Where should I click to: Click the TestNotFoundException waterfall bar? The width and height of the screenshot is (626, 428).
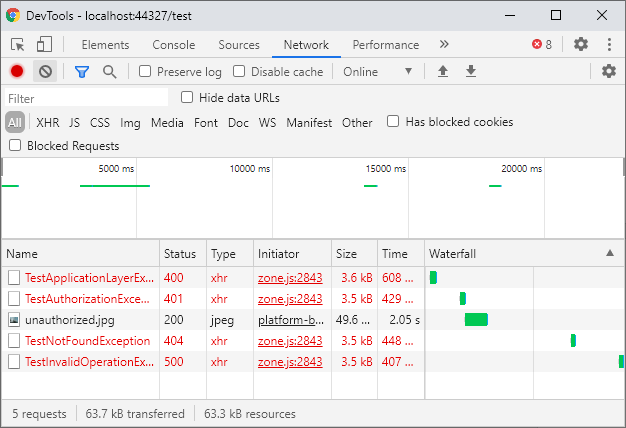(x=573, y=341)
